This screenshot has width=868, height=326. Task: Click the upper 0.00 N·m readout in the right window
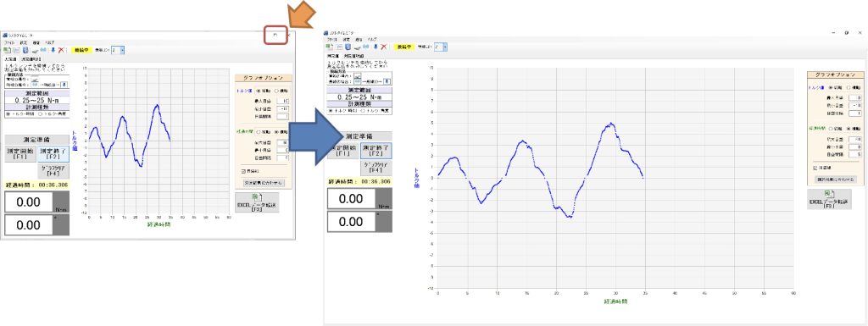[x=352, y=199]
